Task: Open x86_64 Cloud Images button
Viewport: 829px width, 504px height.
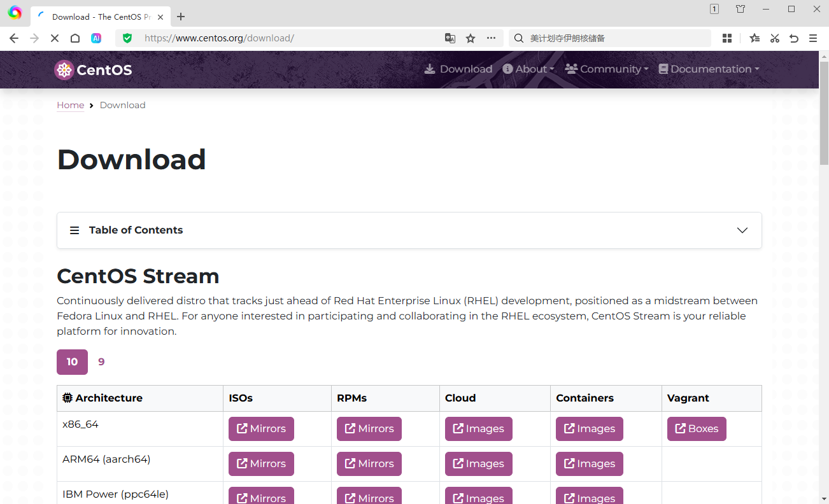Action: [x=478, y=429]
